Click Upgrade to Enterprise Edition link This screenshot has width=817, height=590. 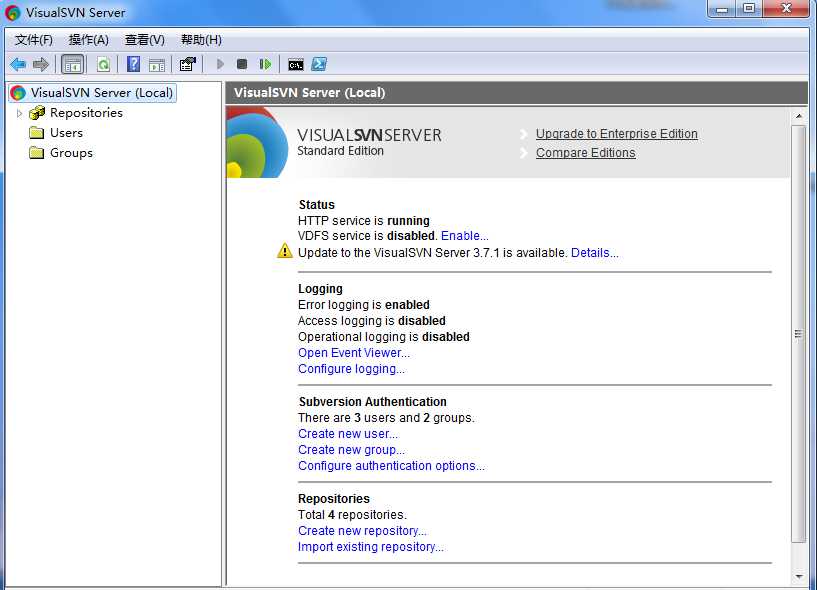pyautogui.click(x=617, y=134)
